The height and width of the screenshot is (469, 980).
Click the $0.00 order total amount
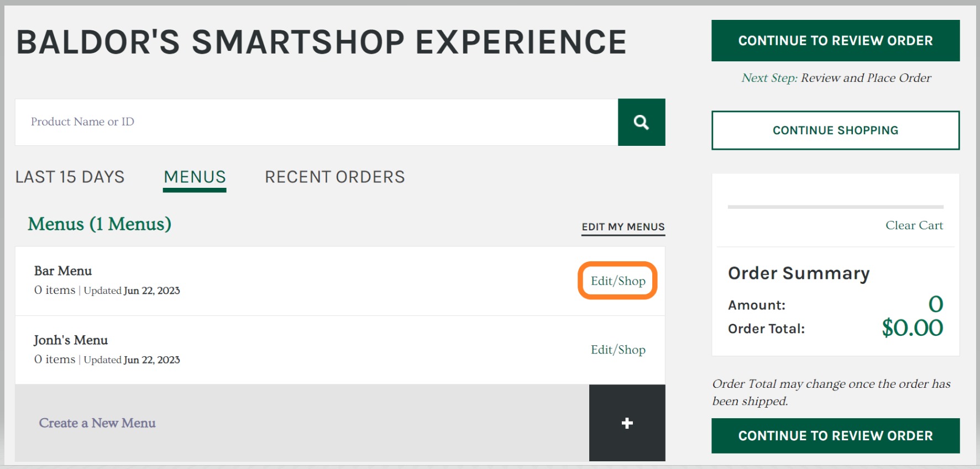coord(912,328)
